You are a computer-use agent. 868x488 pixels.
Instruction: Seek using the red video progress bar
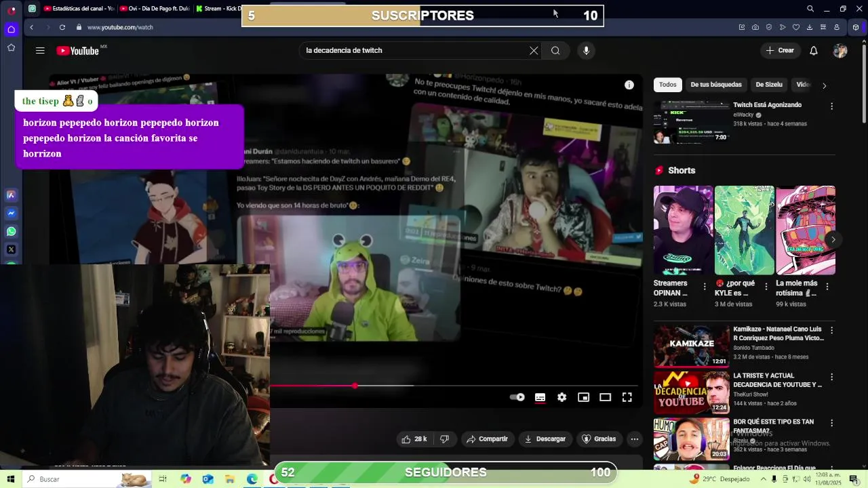[454, 386]
